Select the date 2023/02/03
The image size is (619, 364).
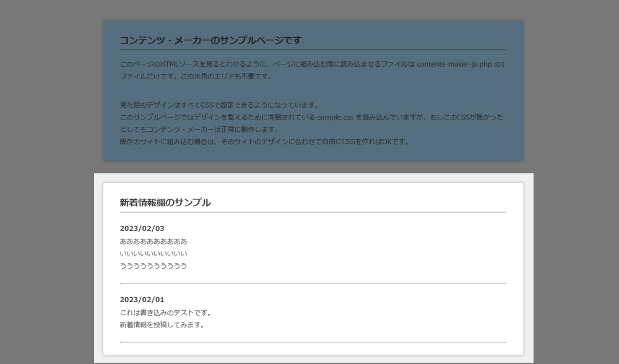[142, 228]
